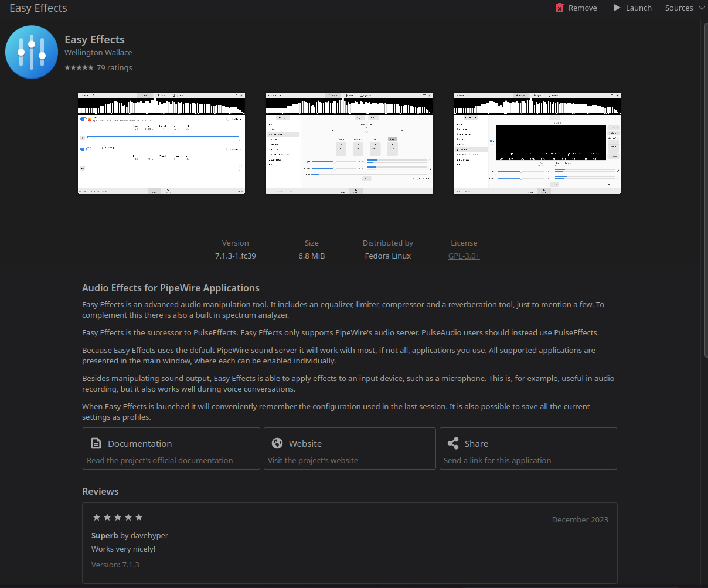Open the third spectrum screenshot thumbnail
708x588 pixels.
coord(537,143)
